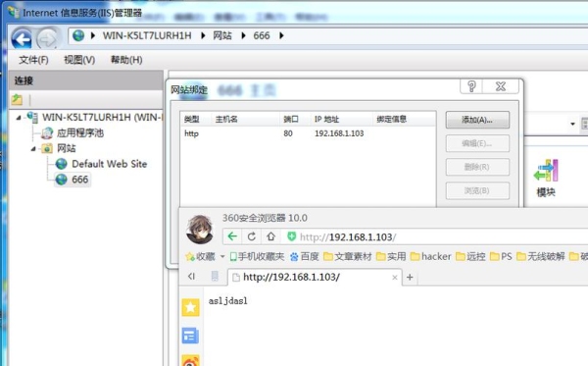This screenshot has width=588, height=366.
Task: Expand breadcrumb arrow after 666
Action: (x=281, y=35)
